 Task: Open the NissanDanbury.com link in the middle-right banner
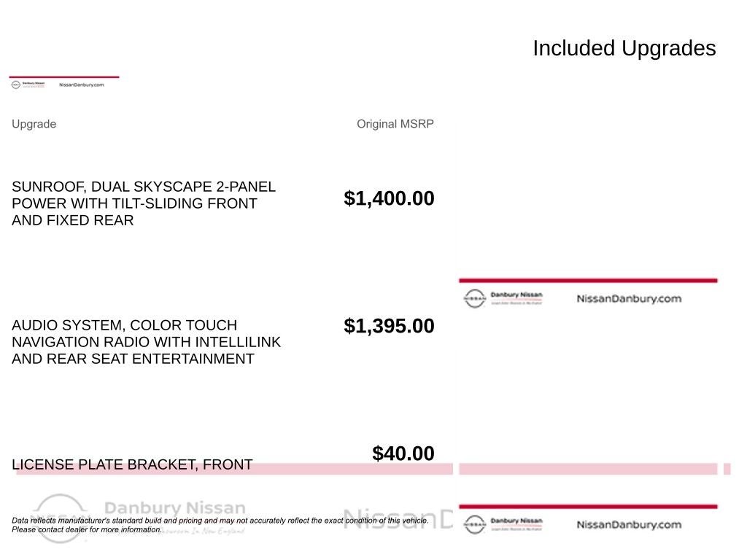628,298
